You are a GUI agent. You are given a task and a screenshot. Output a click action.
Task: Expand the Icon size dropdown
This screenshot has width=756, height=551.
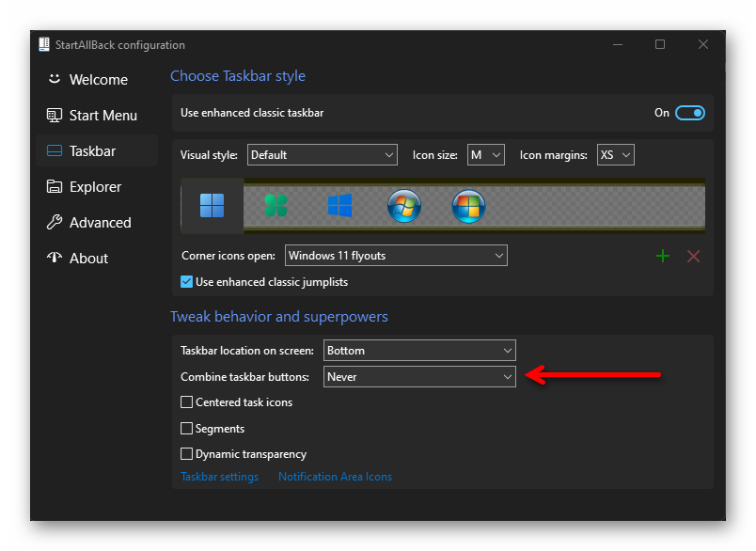[486, 154]
